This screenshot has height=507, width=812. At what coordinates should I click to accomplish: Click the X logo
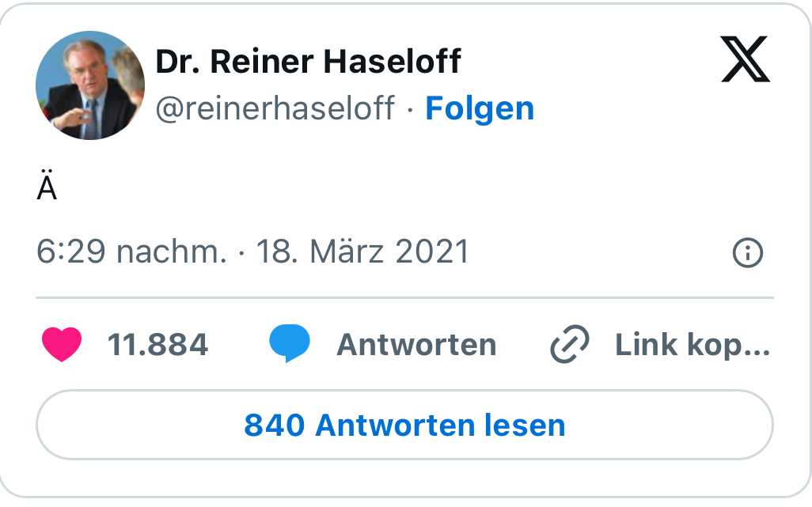(x=745, y=62)
